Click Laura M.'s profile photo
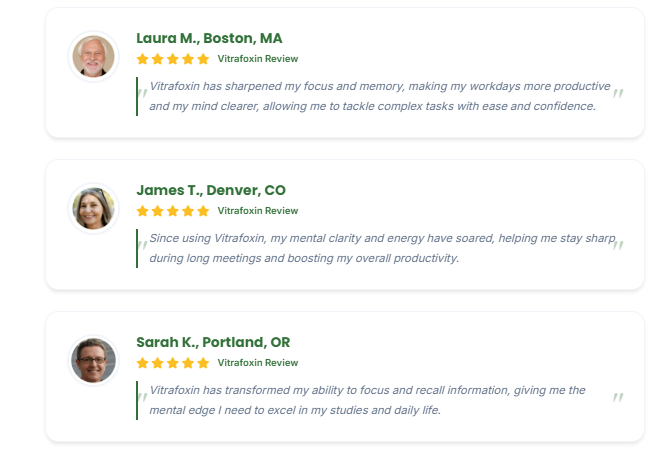Screen dimensions: 668x451 point(93,56)
